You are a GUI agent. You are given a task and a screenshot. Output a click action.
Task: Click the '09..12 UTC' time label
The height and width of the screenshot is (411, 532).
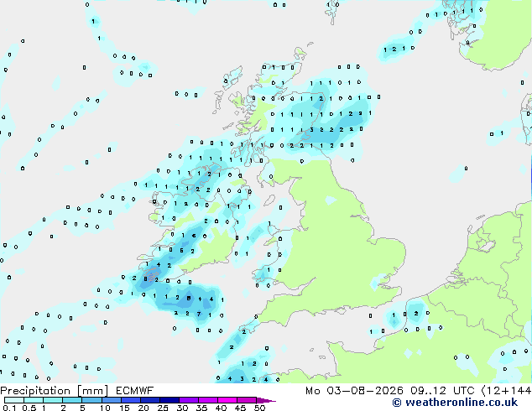[x=442, y=391]
